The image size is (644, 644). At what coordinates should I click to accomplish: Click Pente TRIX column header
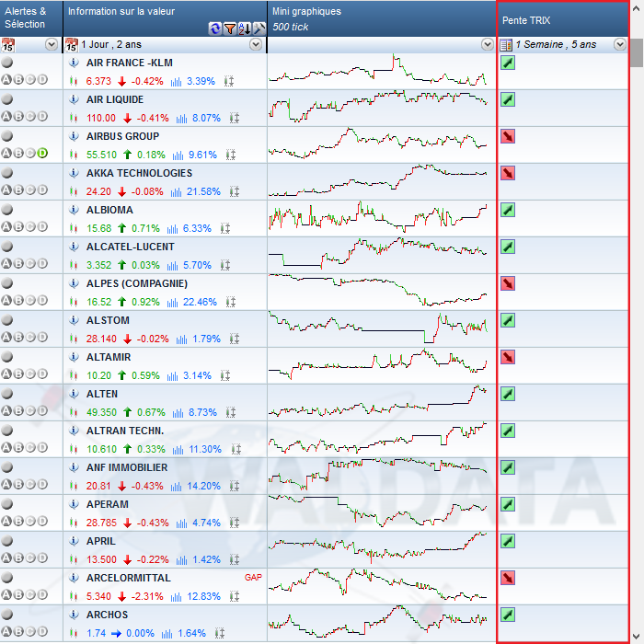(x=563, y=19)
